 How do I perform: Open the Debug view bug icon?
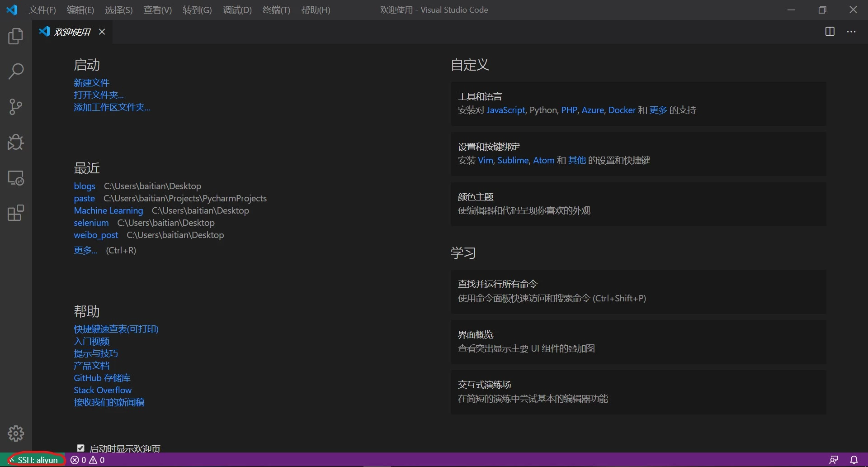pos(16,142)
